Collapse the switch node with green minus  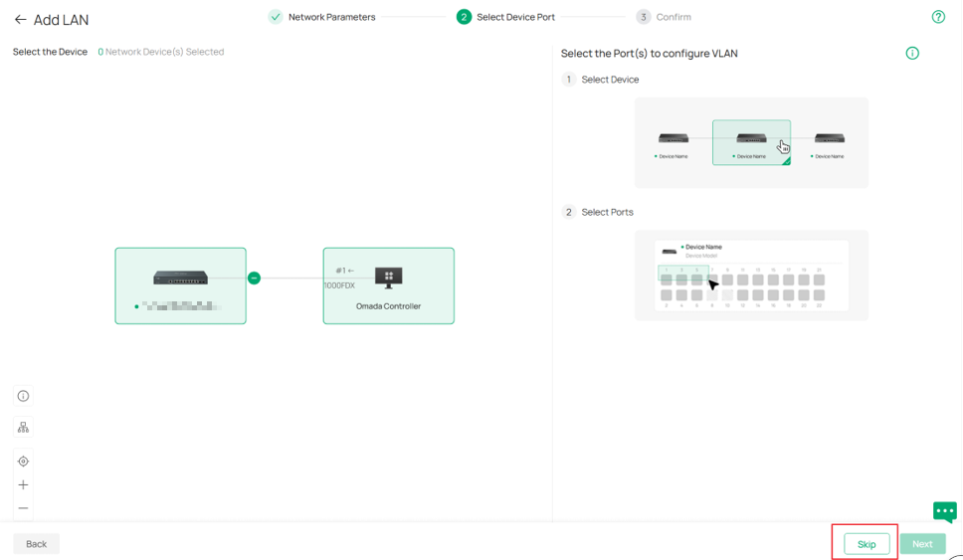(x=255, y=279)
